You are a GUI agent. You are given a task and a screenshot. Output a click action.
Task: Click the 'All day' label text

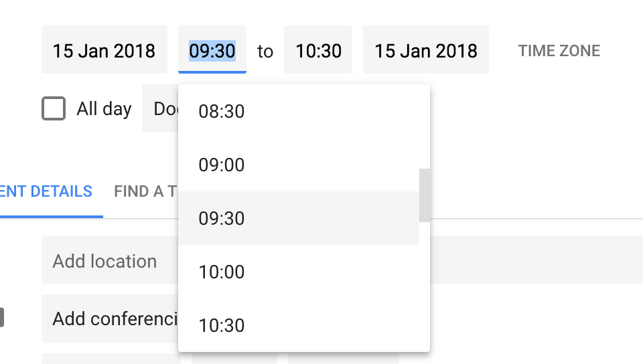tap(104, 109)
